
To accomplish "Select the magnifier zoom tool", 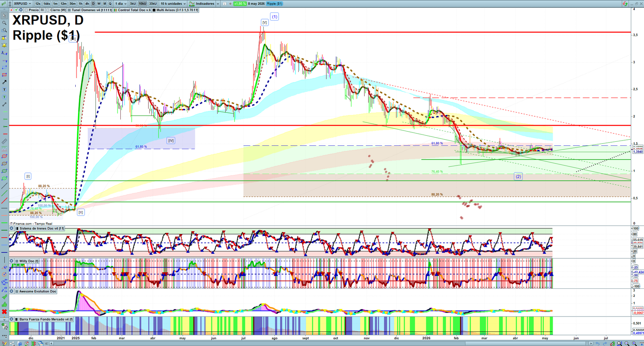I will tap(4, 23).
